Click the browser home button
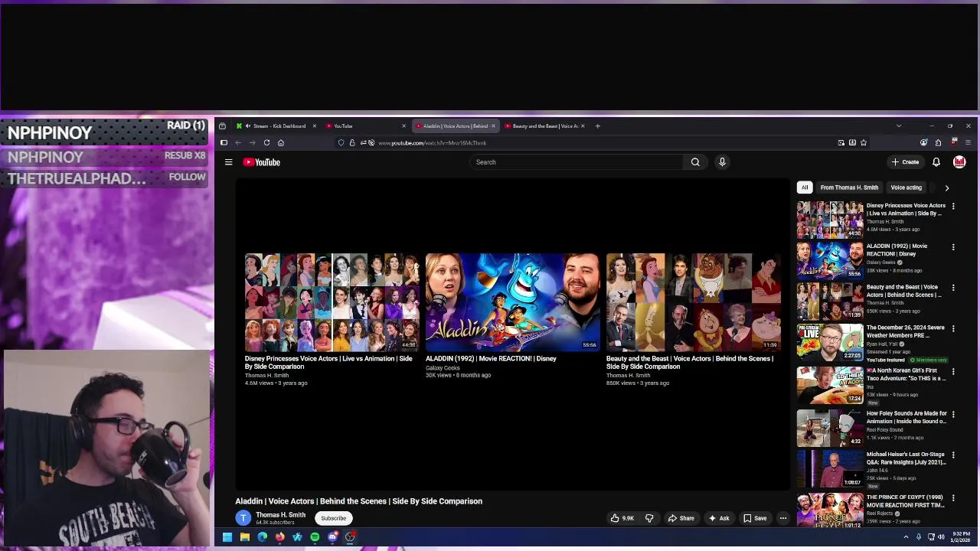 [281, 142]
